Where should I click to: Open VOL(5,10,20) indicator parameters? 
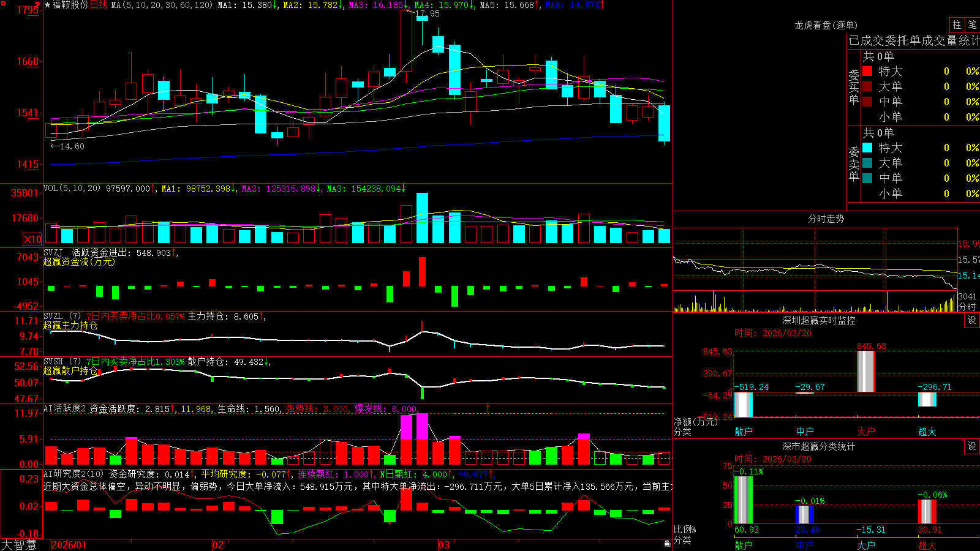point(72,188)
